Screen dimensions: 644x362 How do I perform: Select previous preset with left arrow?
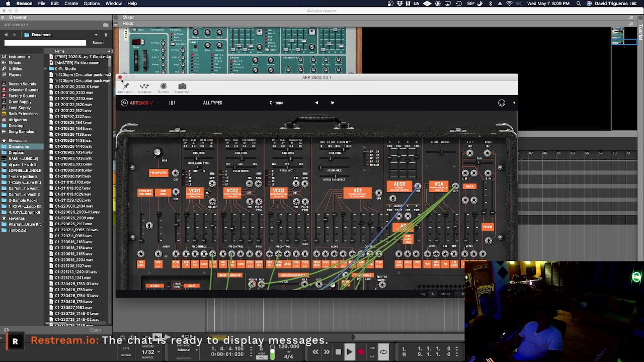(x=316, y=103)
